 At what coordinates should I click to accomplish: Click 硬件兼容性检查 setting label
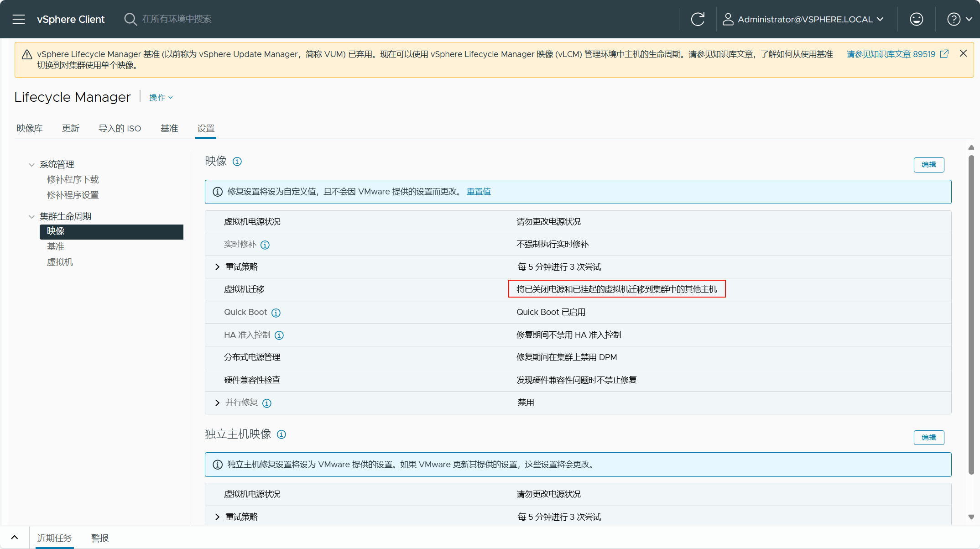tap(252, 380)
